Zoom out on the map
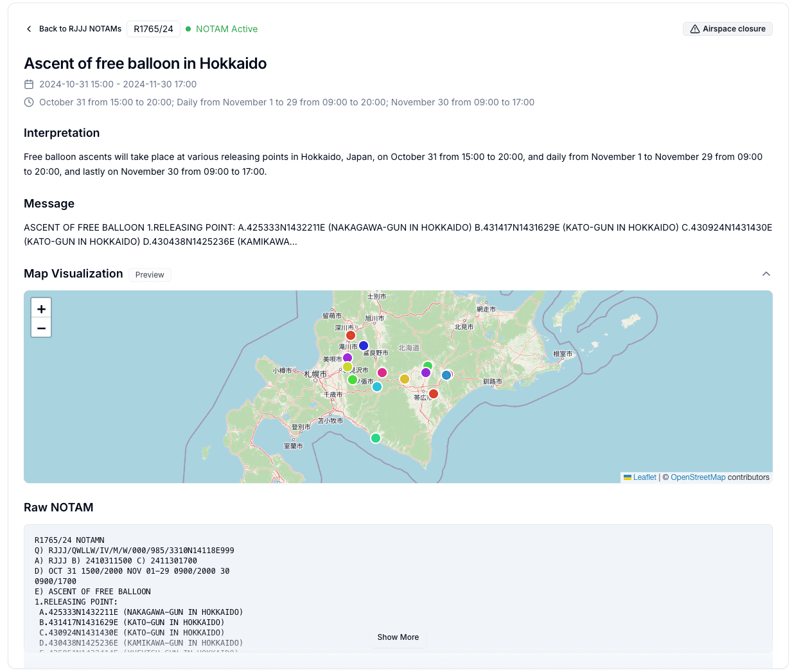Screen dimensions: 792x672 tap(41, 328)
